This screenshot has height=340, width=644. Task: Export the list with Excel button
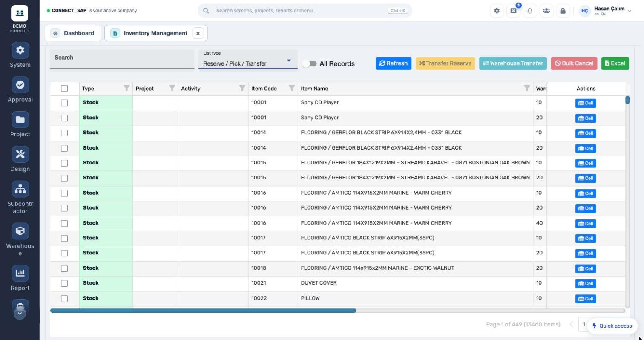[x=615, y=63]
